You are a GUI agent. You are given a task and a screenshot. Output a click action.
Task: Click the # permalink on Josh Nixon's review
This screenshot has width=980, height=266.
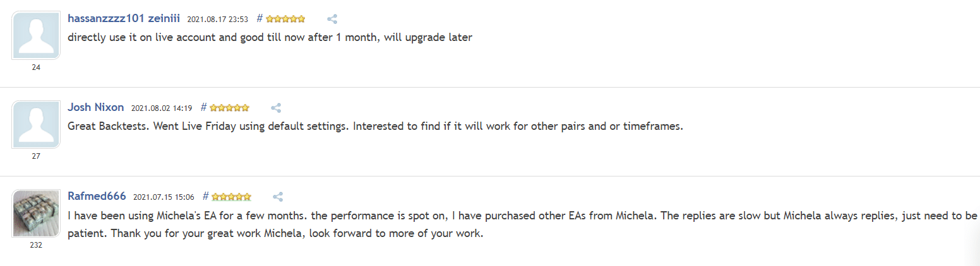(203, 107)
